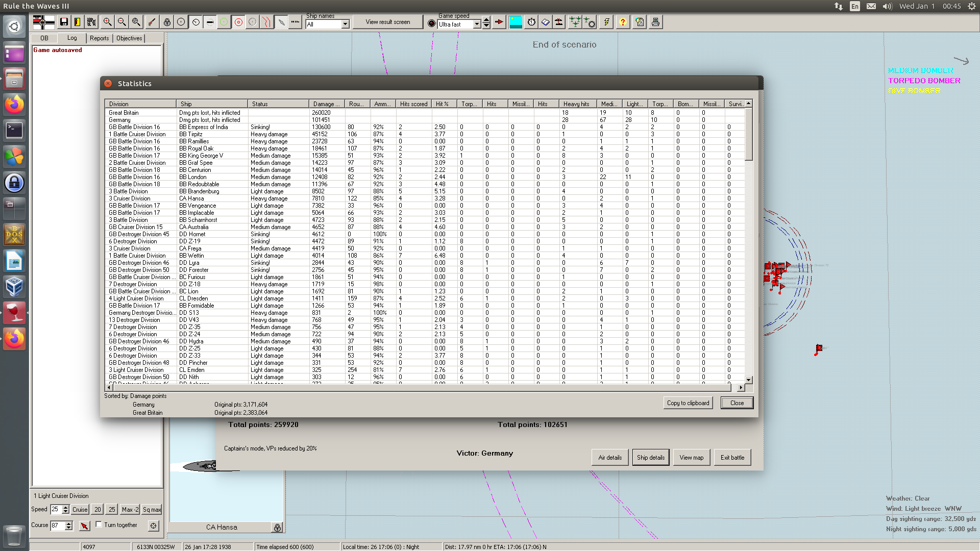
Task: Open Firefox from the Ubuntu dock
Action: (x=14, y=105)
